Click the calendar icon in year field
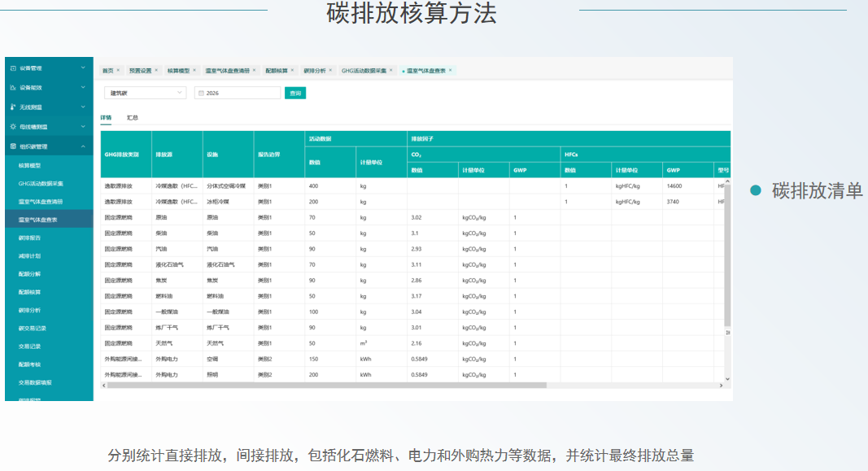Screen dimensions: 868x471 point(201,93)
